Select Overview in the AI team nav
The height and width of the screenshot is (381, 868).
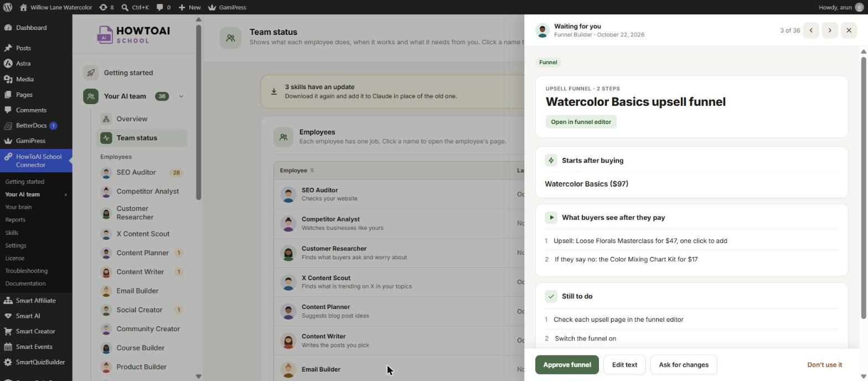point(132,119)
